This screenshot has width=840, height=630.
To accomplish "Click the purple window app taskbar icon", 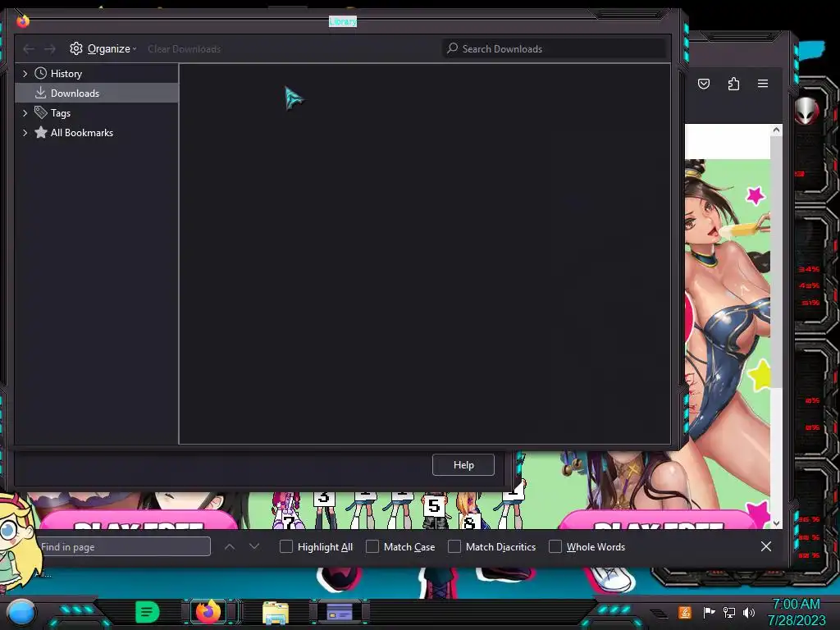I will pos(340,612).
